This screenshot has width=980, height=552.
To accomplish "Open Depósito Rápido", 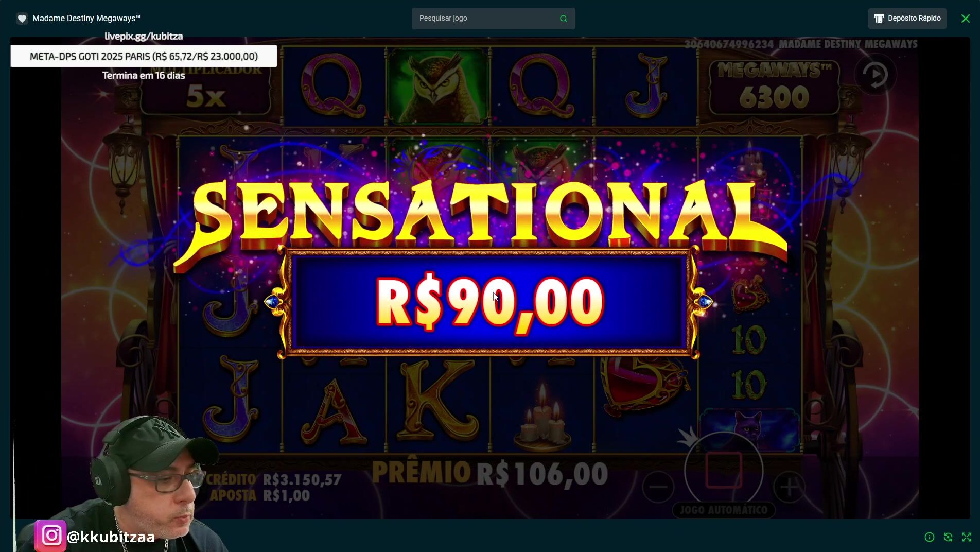I will pos(907,19).
